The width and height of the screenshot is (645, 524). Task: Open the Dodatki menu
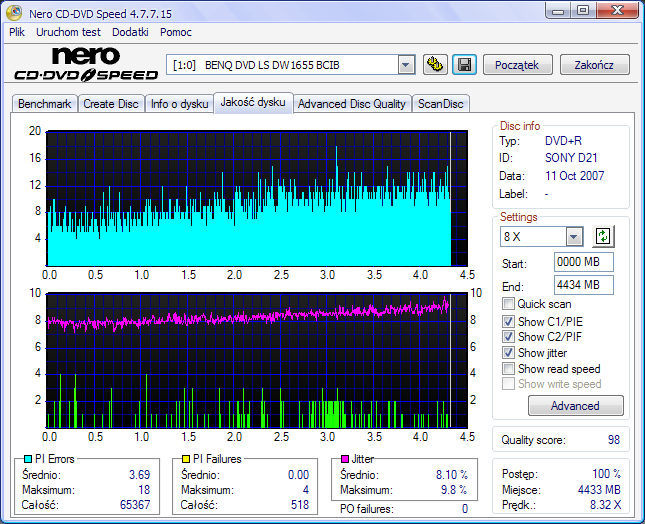point(130,32)
